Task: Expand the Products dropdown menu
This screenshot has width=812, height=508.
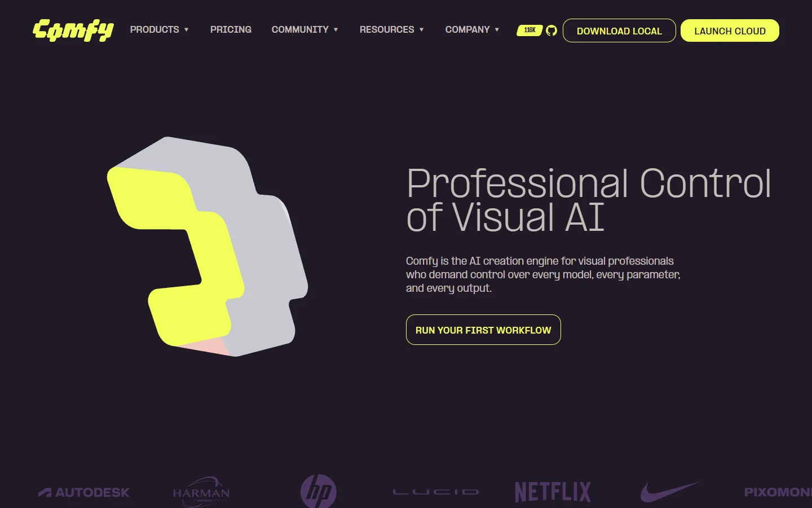Action: tap(160, 29)
